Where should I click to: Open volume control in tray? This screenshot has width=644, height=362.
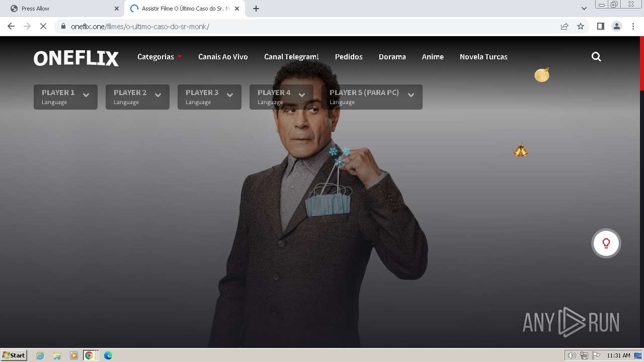coord(572,355)
